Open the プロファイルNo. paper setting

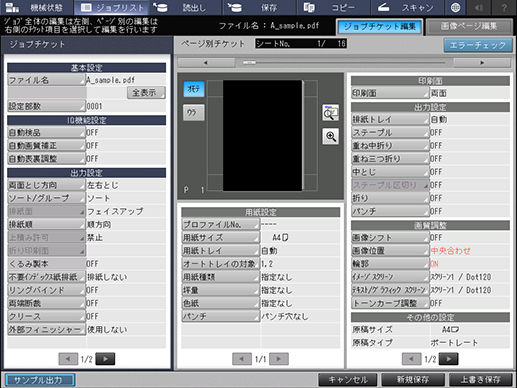click(x=221, y=225)
